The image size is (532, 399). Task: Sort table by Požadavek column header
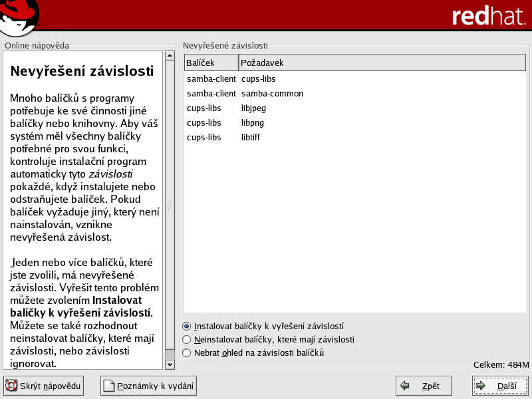point(382,63)
